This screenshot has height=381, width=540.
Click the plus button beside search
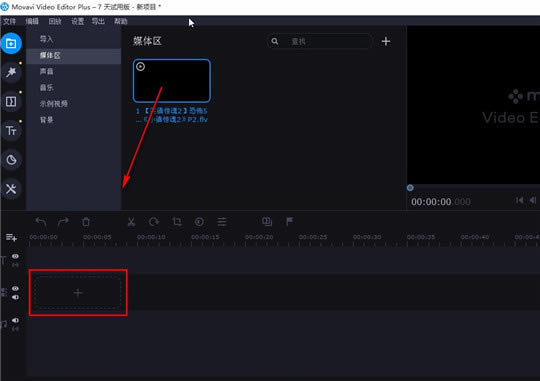point(386,41)
